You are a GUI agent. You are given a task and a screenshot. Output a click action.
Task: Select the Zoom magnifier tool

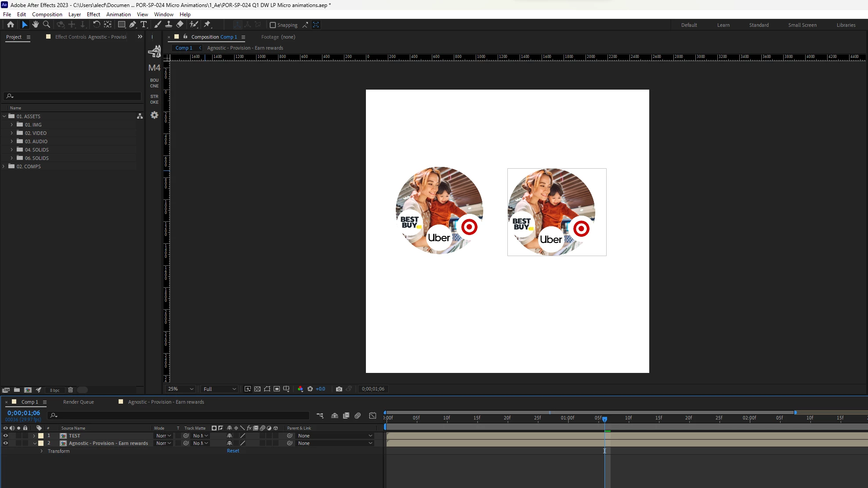pos(47,25)
